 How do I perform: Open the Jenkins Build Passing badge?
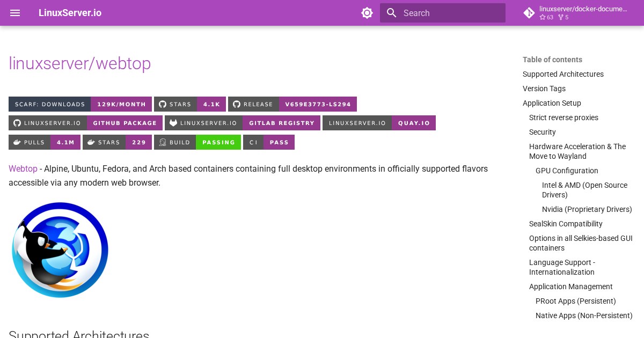click(197, 142)
